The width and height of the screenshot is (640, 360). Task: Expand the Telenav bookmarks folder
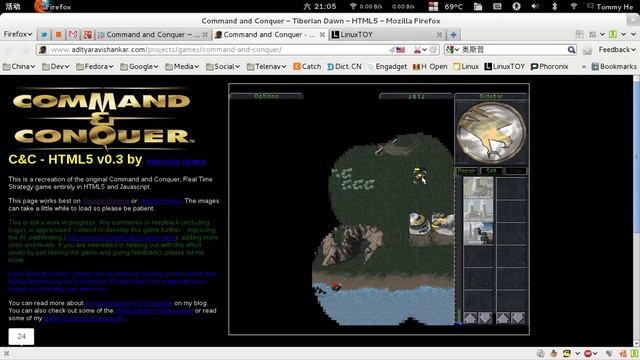(267, 66)
